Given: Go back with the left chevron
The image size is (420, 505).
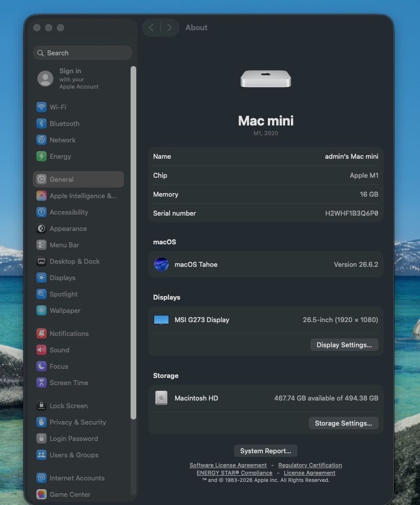Looking at the screenshot, I should pos(152,28).
